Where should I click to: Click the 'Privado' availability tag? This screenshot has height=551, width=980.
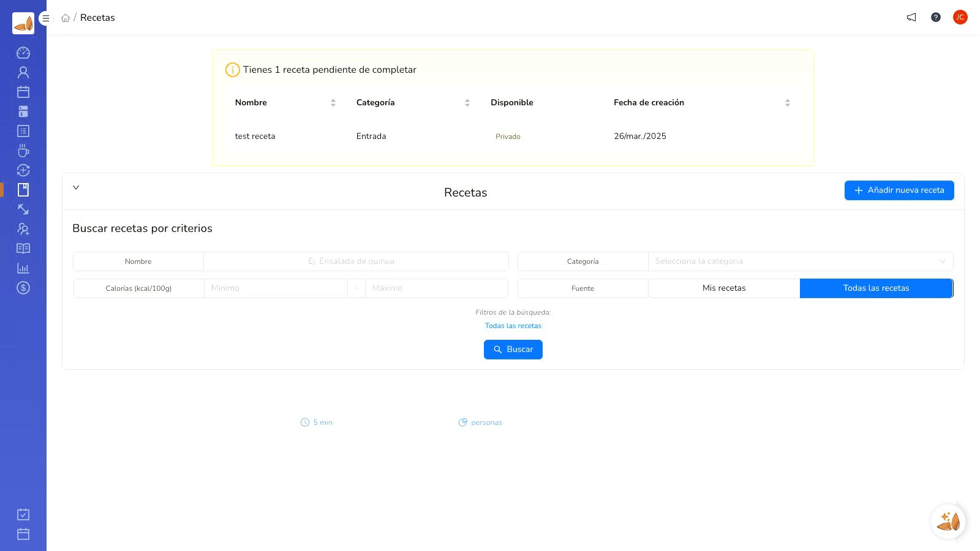(x=508, y=137)
